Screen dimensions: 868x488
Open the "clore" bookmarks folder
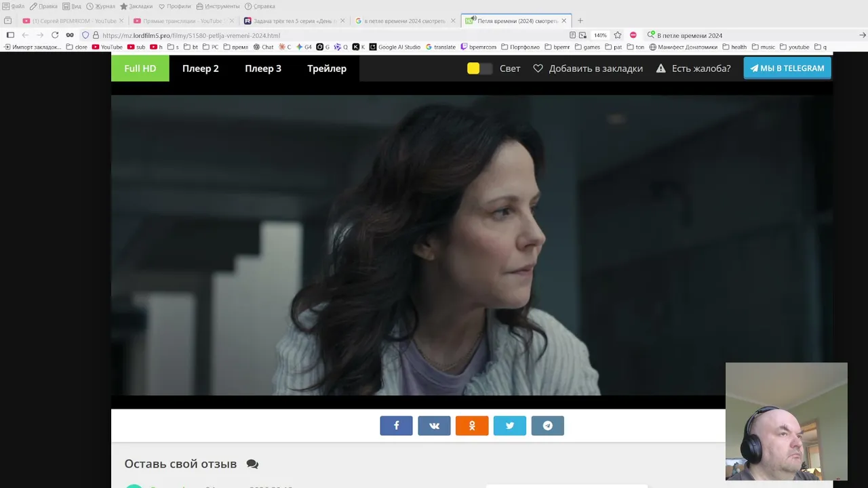77,47
